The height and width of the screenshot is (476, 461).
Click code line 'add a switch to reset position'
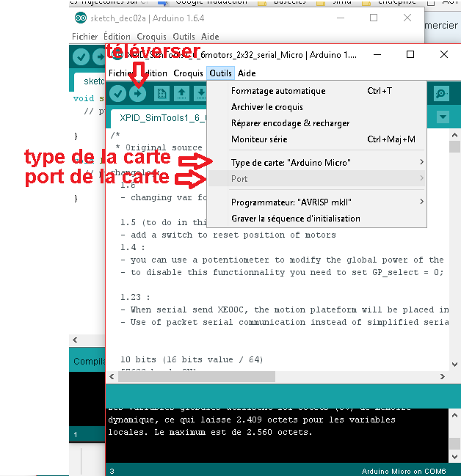228,235
